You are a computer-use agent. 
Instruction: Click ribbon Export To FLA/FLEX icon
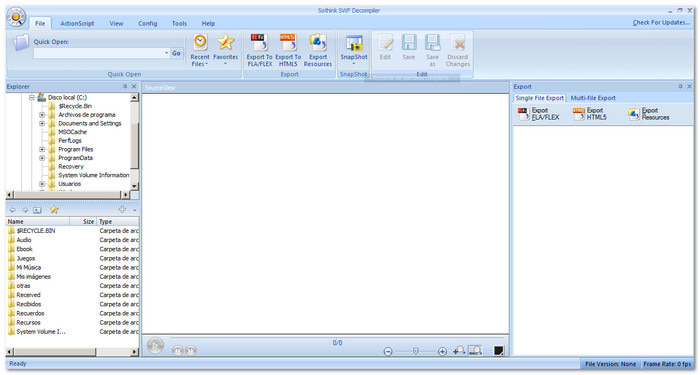click(259, 50)
